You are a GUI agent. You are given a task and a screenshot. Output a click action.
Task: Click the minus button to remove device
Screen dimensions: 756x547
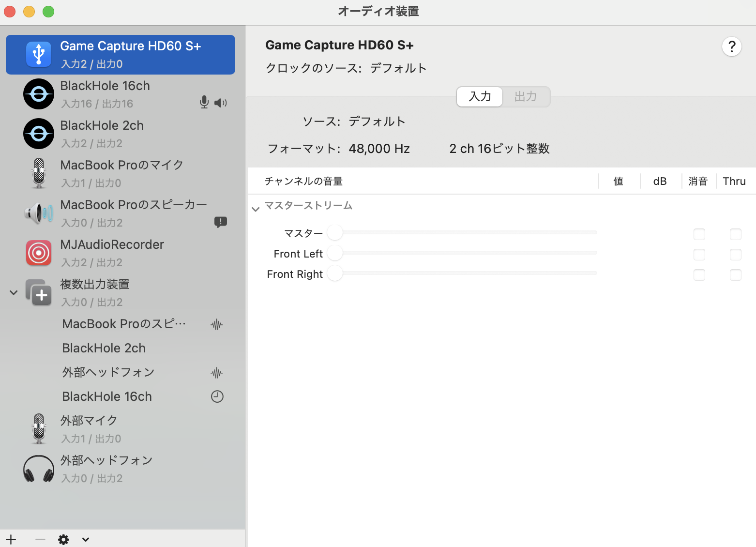(x=40, y=539)
